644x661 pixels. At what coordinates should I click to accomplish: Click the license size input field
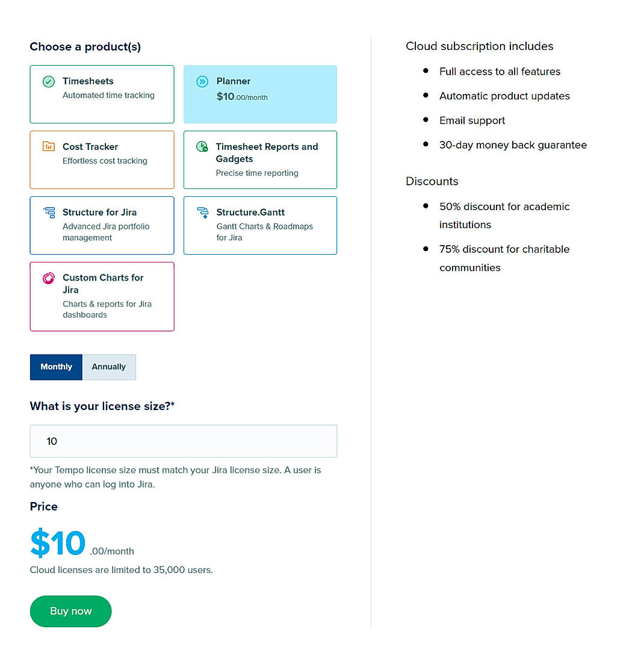click(x=183, y=441)
